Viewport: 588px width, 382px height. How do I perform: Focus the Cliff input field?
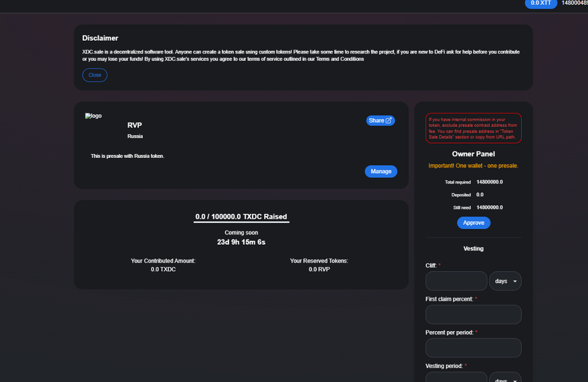[x=456, y=281]
